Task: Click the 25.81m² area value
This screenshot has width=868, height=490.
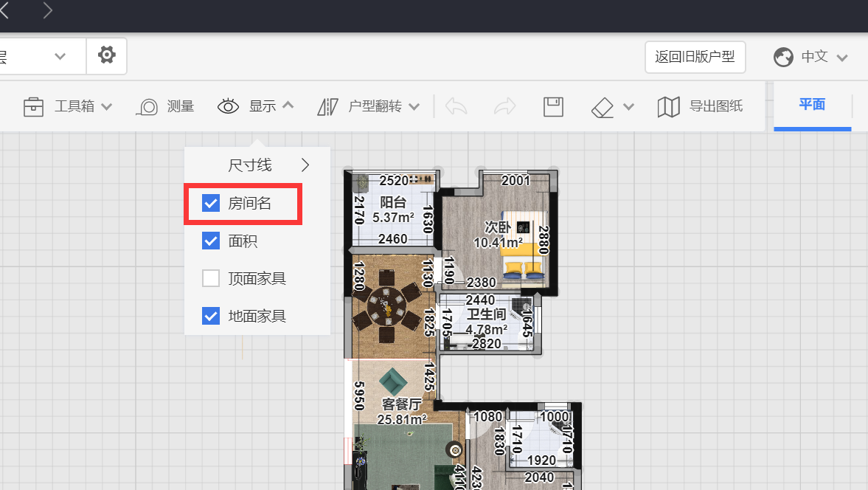Action: point(402,420)
